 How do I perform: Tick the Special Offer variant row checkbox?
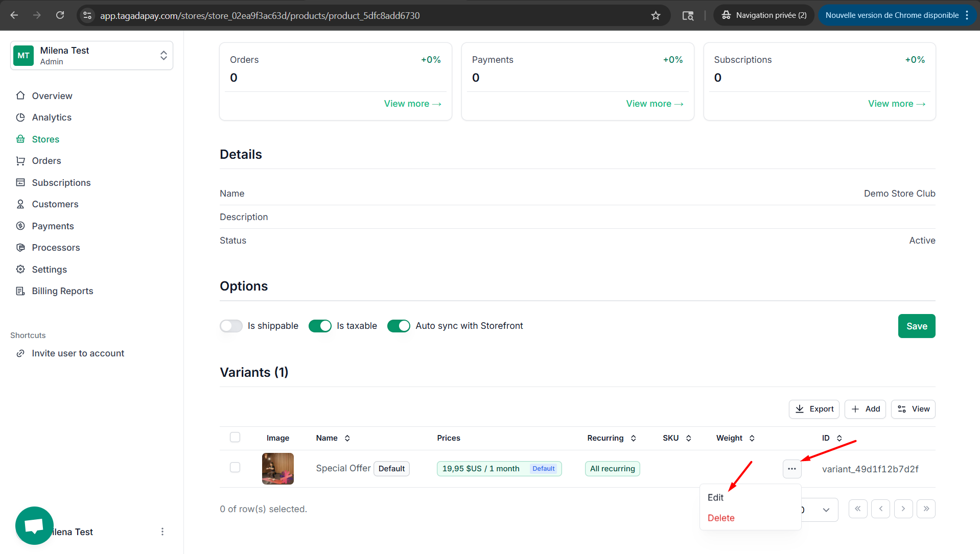tap(235, 468)
